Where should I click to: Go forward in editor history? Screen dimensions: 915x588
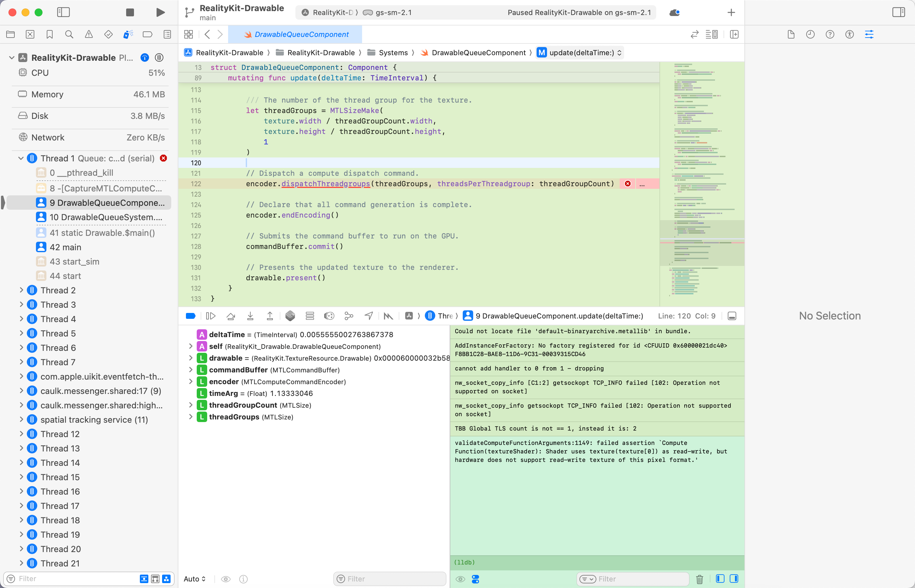pyautogui.click(x=220, y=34)
